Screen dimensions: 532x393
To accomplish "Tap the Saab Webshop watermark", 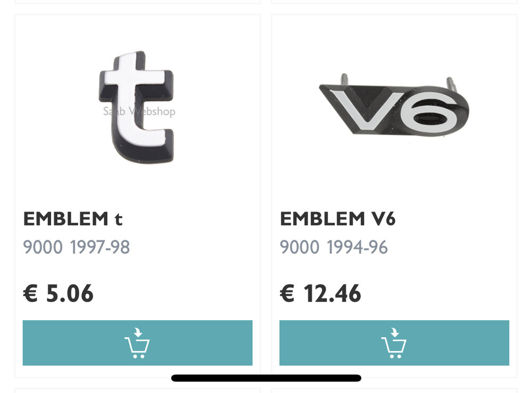I will (x=139, y=111).
